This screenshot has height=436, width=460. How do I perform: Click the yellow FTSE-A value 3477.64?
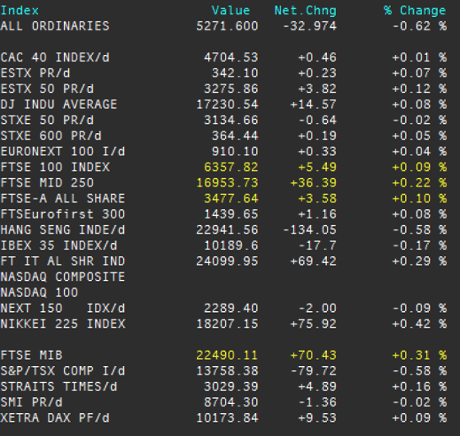point(231,198)
